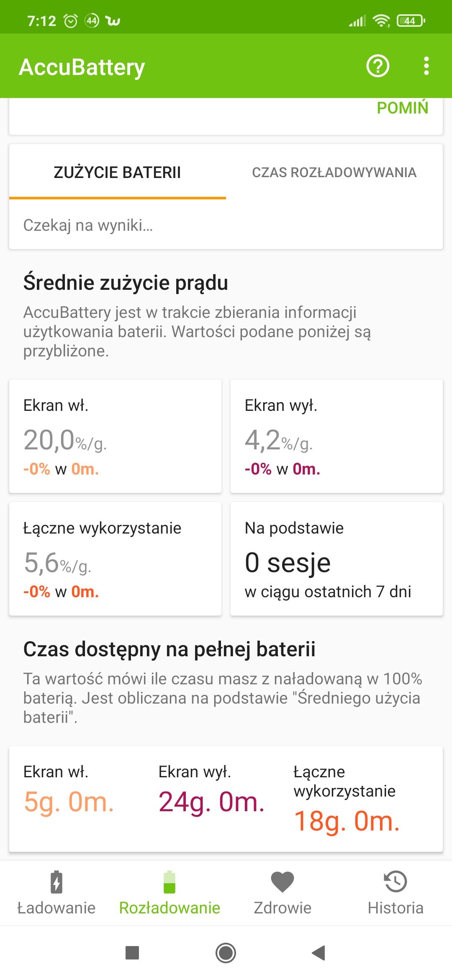Image resolution: width=452 pixels, height=980 pixels.
Task: Tap the Ładowanie charging battery icon
Action: 56,882
